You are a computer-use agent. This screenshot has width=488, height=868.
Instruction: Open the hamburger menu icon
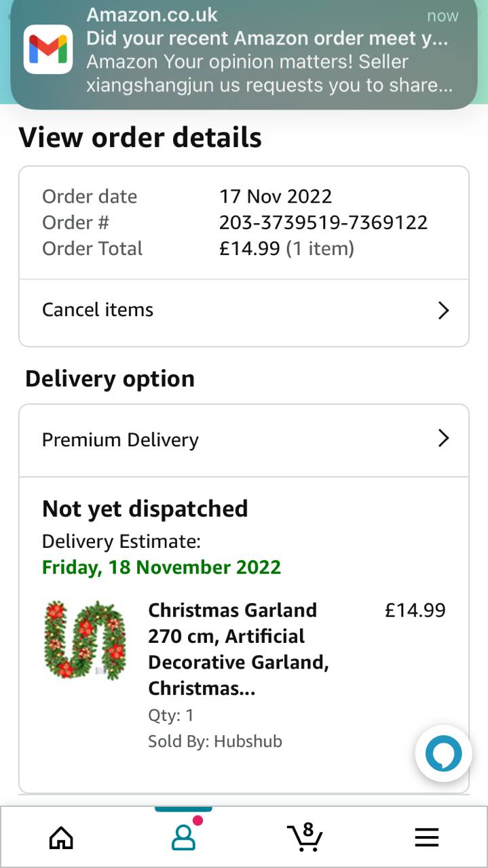point(426,838)
